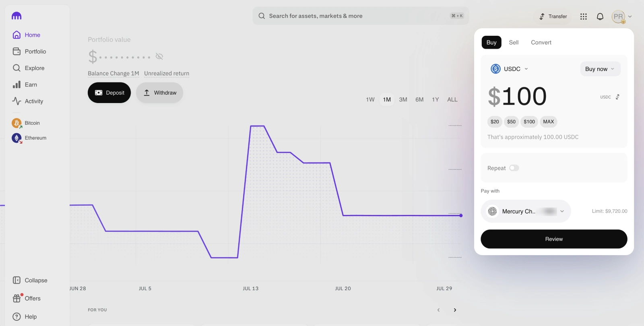Collapse the sidebar
Viewport: 644px width, 326px height.
coord(30,280)
